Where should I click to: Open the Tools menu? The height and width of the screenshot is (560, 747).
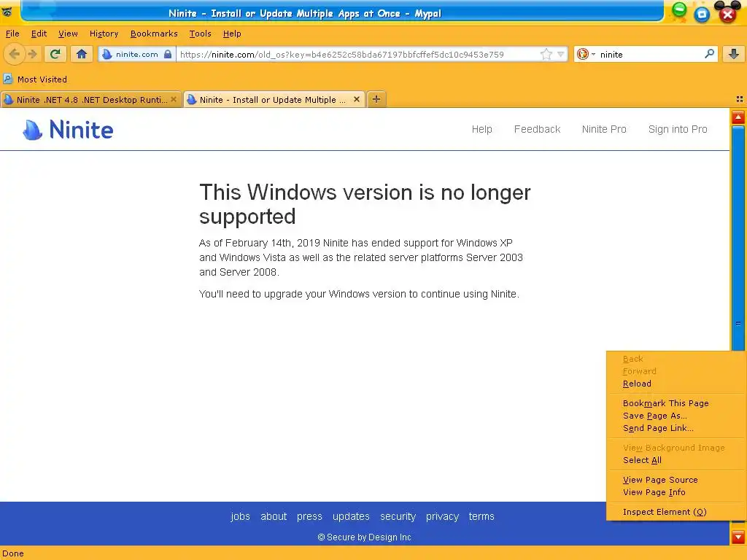click(200, 34)
